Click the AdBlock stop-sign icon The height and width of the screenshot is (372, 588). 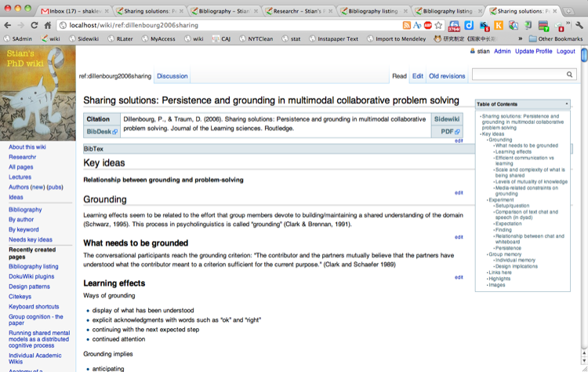428,25
